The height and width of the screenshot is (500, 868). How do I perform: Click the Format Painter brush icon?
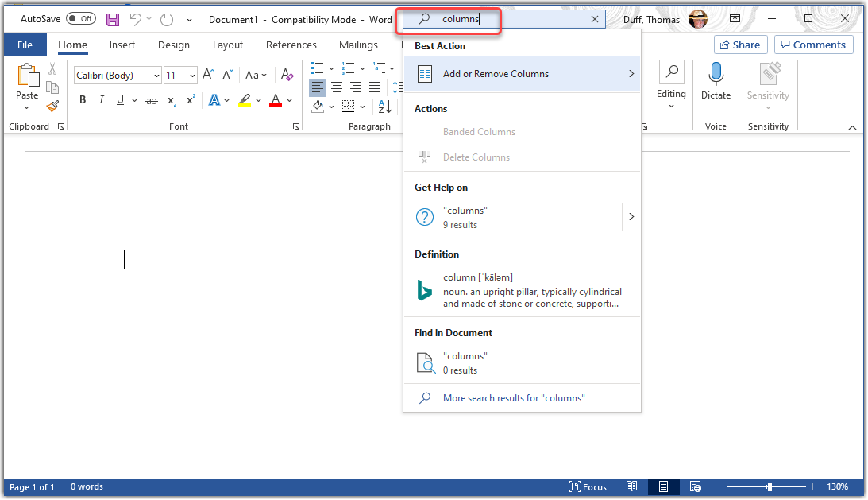pyautogui.click(x=52, y=105)
